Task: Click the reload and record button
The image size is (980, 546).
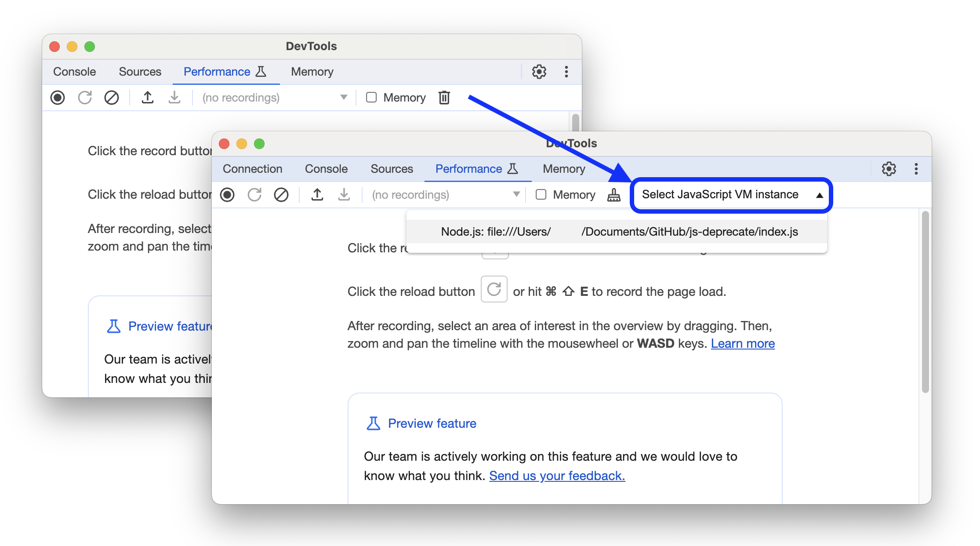Action: 255,195
